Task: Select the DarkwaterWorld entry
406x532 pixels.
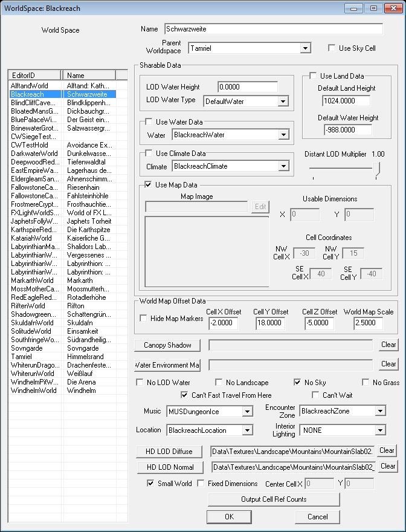Action: (x=34, y=154)
